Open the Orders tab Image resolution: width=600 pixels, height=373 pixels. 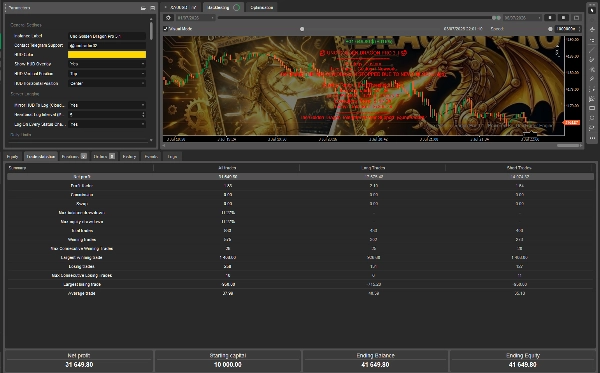[x=104, y=156]
